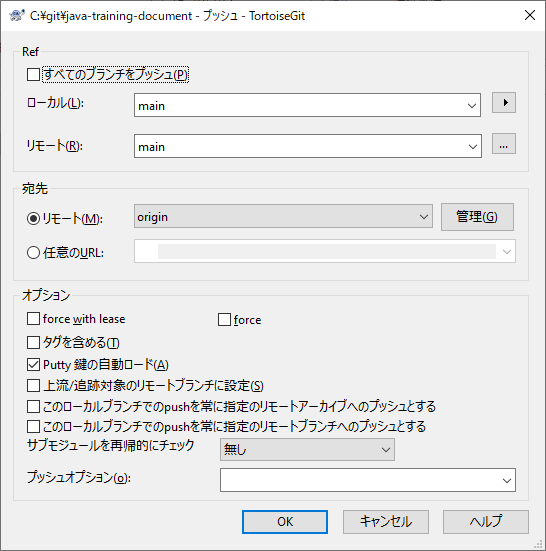Select the リモート destination radio button
The image size is (546, 551).
point(33,219)
